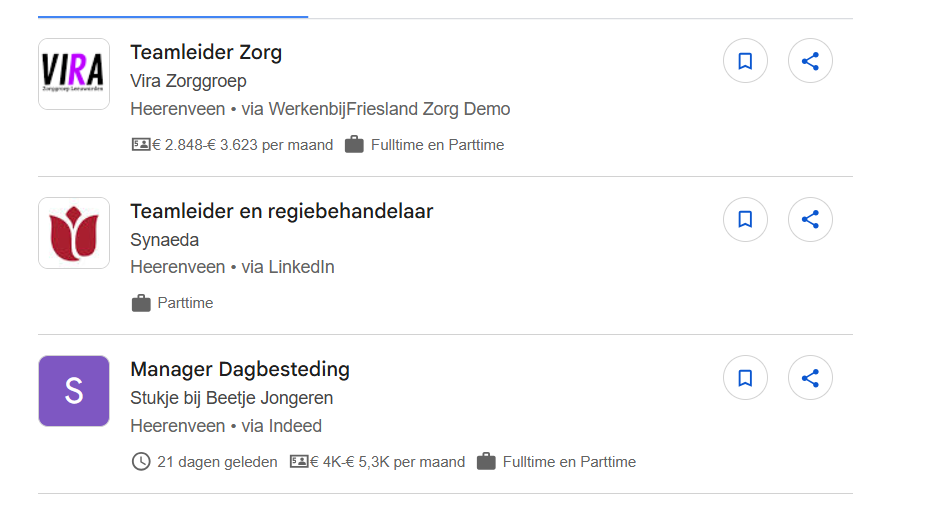Image resolution: width=933 pixels, height=509 pixels.
Task: Open the Manager Dagbesteding job title
Action: [240, 369]
